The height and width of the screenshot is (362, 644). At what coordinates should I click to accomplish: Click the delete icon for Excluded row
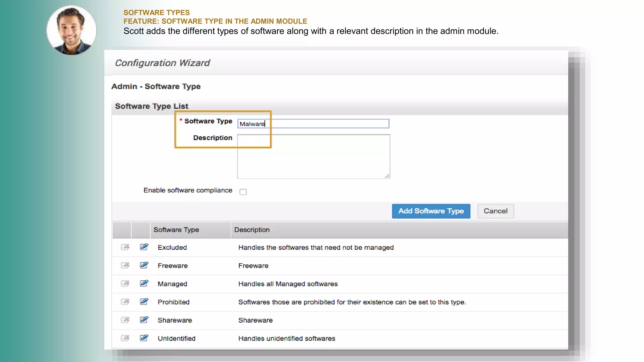[125, 247]
